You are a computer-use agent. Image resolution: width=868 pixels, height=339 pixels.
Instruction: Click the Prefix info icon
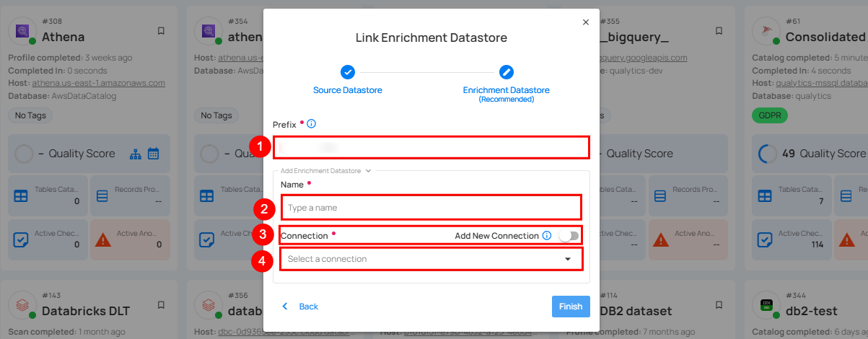[x=312, y=124]
